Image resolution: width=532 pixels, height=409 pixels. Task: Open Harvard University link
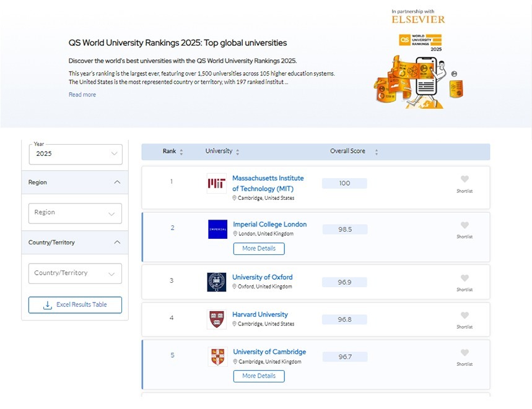pos(260,314)
